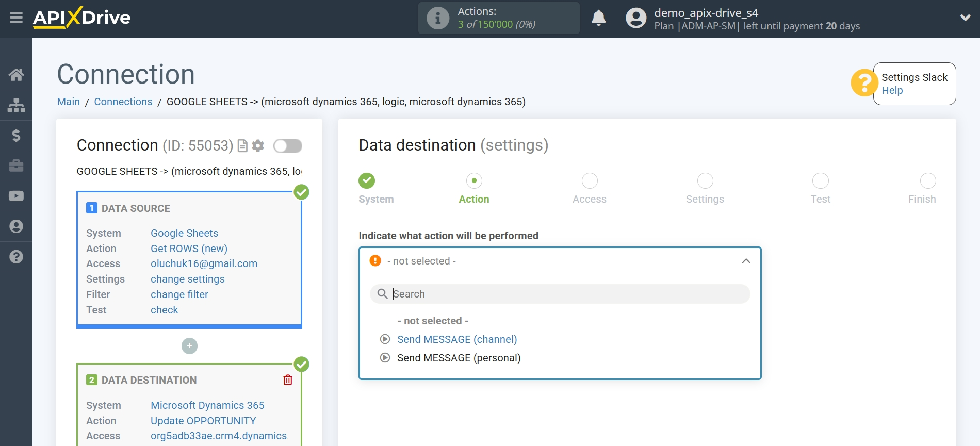The image size is (980, 446).
Task: Open the oluchuk16@gmail.com access link
Action: [204, 263]
